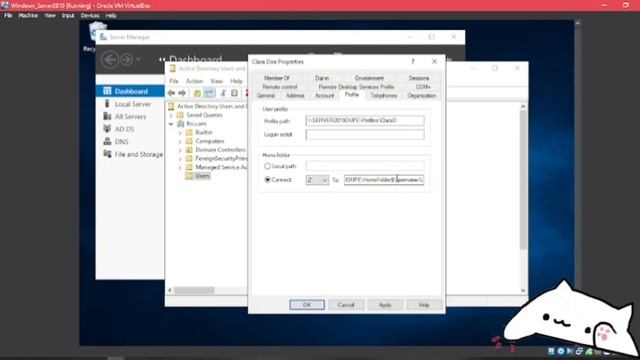Click Server Manager back navigation arrow
The width and height of the screenshot is (640, 360).
(110, 60)
